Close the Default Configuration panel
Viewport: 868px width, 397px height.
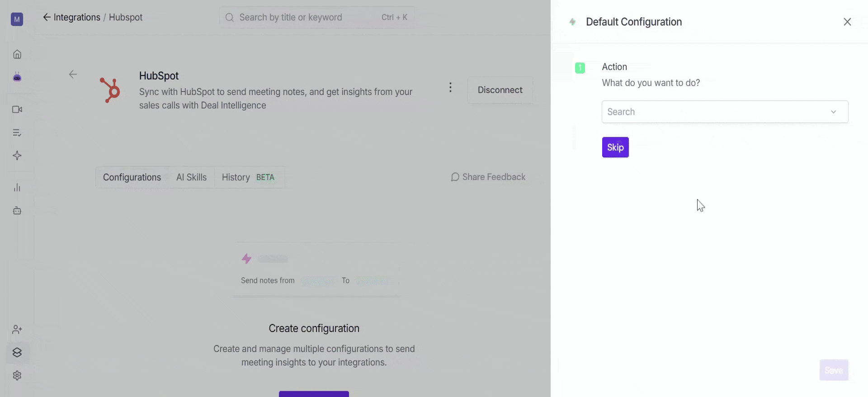click(847, 22)
